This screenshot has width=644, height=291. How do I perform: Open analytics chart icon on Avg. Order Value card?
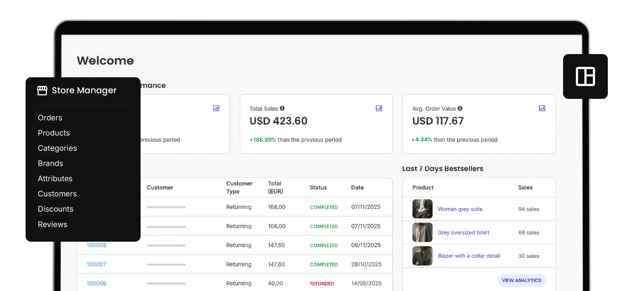[542, 108]
